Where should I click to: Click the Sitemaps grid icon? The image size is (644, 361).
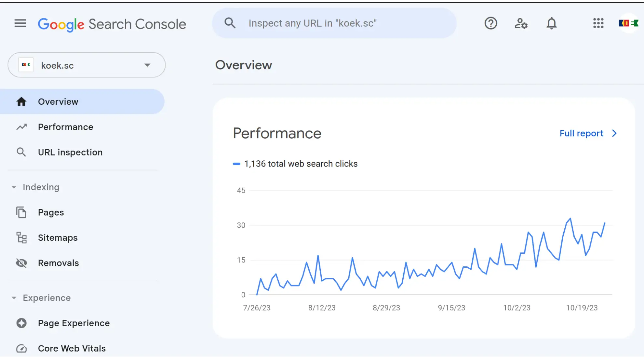[21, 237]
